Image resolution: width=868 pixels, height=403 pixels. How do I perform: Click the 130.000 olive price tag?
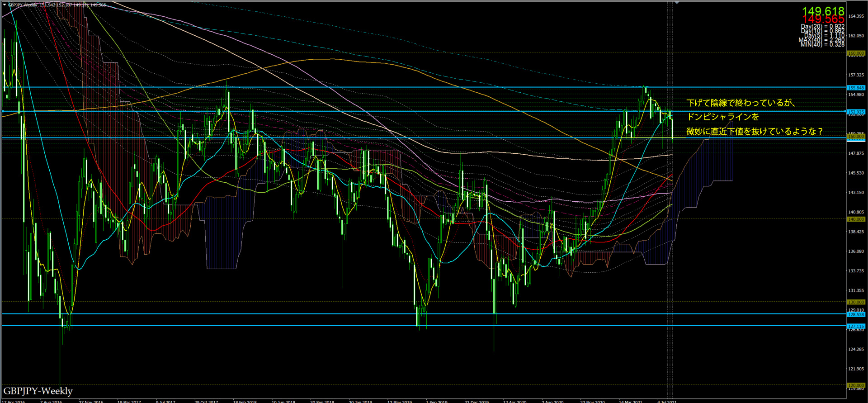[855, 302]
